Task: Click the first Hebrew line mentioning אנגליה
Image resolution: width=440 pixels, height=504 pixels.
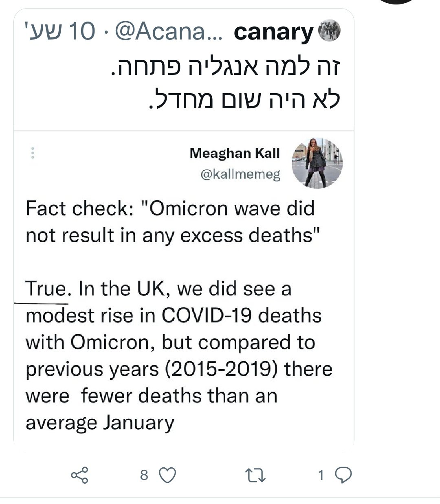Action: point(226,68)
